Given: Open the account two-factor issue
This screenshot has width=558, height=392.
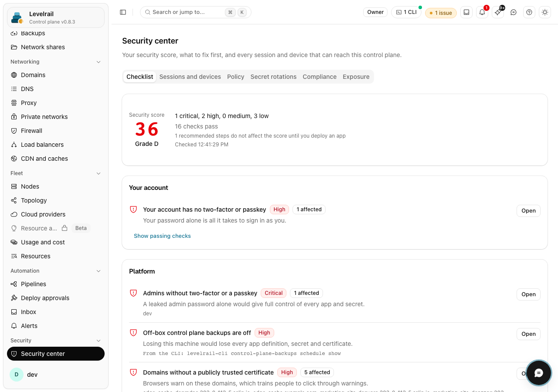Looking at the screenshot, I should (x=528, y=211).
